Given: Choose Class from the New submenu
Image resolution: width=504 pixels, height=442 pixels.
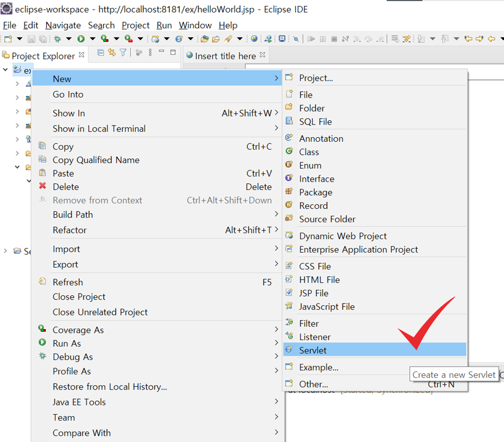Looking at the screenshot, I should pyautogui.click(x=375, y=152).
